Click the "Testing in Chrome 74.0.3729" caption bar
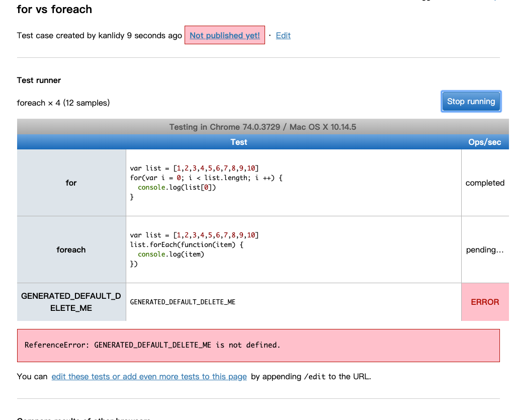The height and width of the screenshot is (420, 512). [x=263, y=127]
